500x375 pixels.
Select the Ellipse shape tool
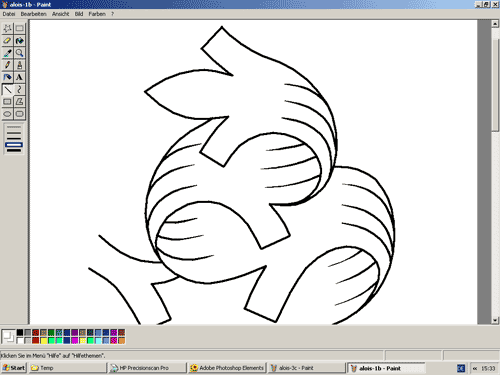tap(7, 114)
